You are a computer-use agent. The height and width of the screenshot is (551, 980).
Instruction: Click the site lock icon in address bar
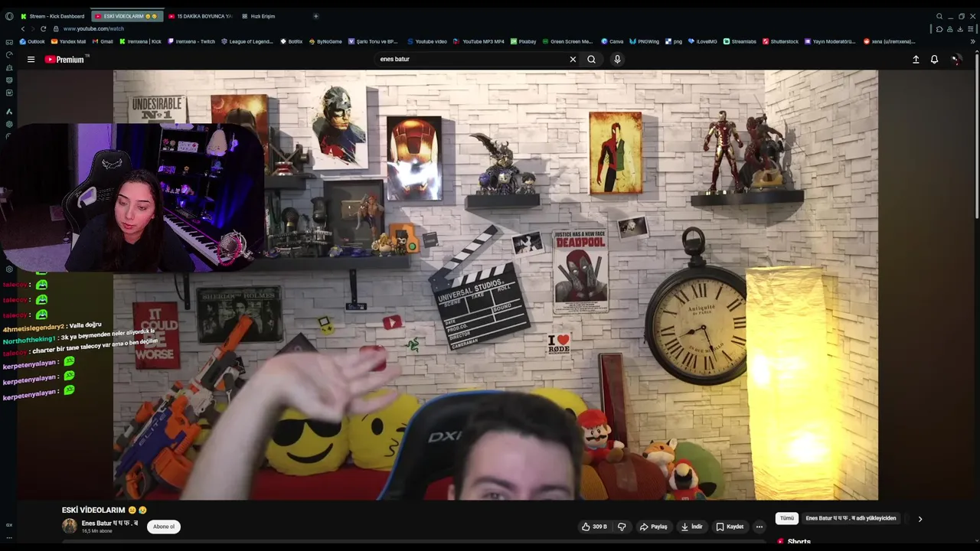[x=56, y=28]
